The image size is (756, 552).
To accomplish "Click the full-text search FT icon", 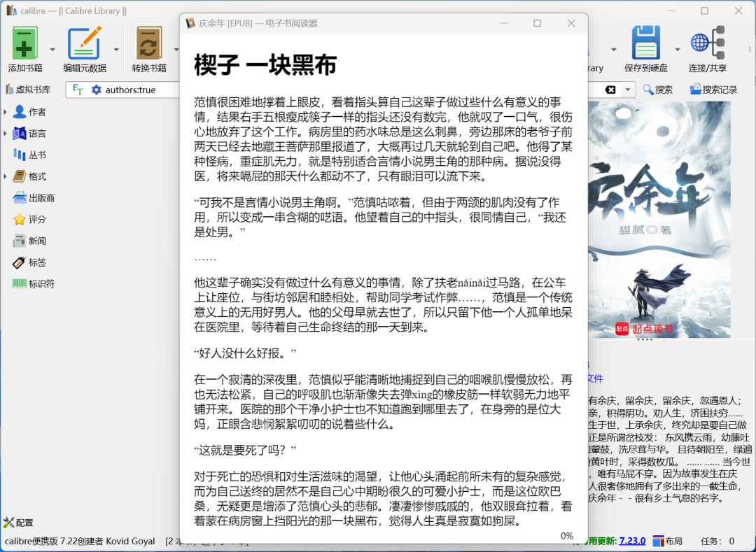I will coord(78,90).
